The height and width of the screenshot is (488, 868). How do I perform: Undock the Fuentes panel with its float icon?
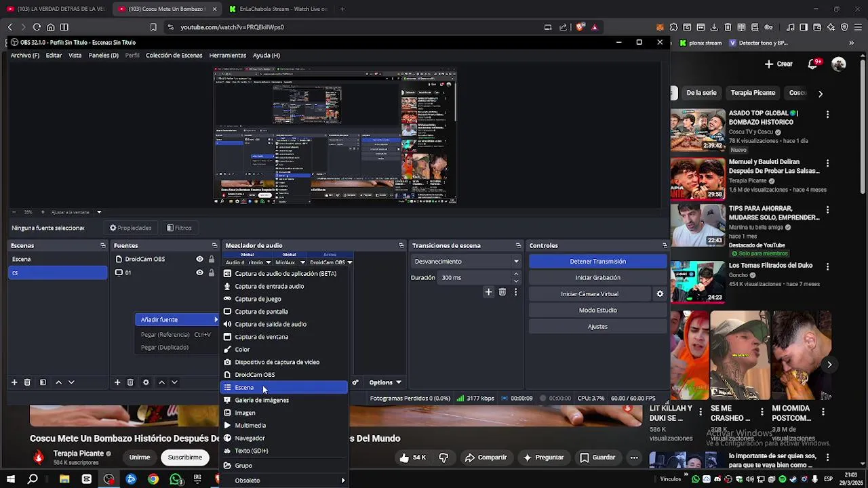(x=214, y=245)
